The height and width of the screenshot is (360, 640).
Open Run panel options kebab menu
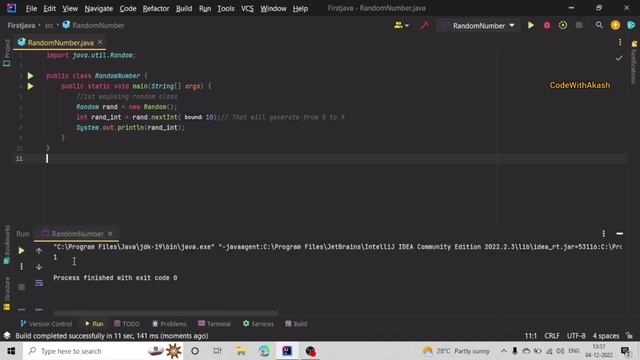pos(604,233)
